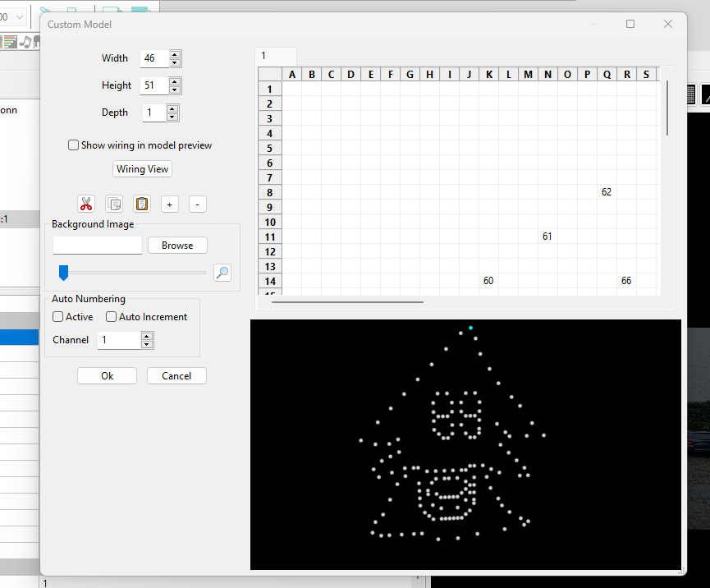The width and height of the screenshot is (710, 588).
Task: Click the grid cell containing 61
Action: pos(548,237)
